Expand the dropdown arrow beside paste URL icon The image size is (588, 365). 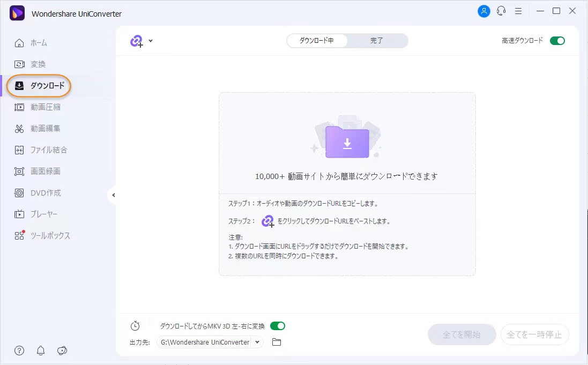coord(151,41)
